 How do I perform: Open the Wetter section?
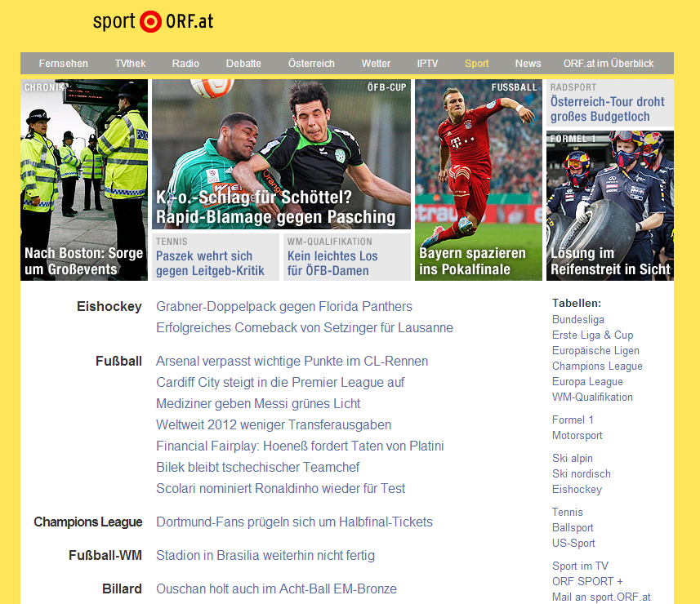point(376,64)
